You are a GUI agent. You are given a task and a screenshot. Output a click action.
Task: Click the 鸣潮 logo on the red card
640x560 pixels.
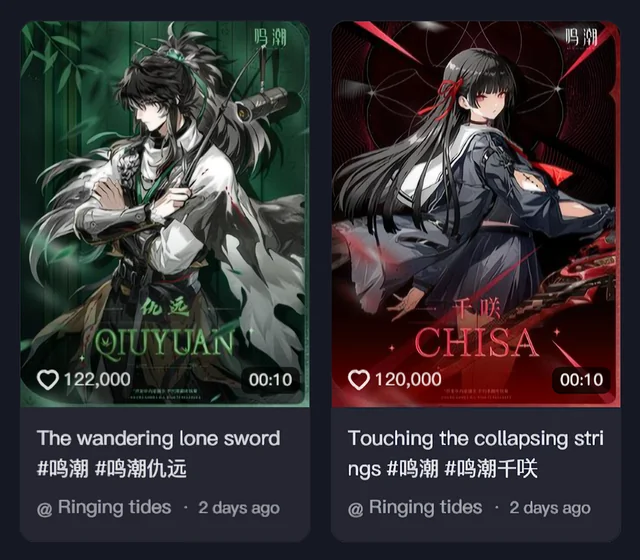(581, 38)
